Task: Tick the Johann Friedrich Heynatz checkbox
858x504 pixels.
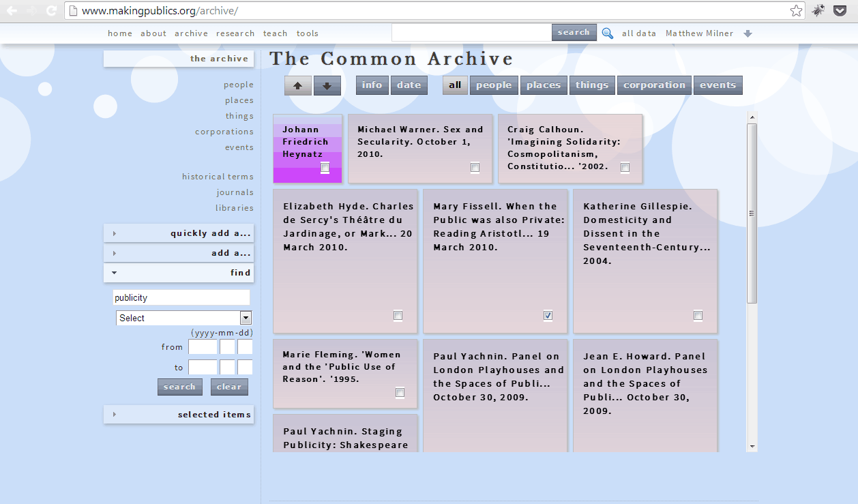Action: pos(325,168)
